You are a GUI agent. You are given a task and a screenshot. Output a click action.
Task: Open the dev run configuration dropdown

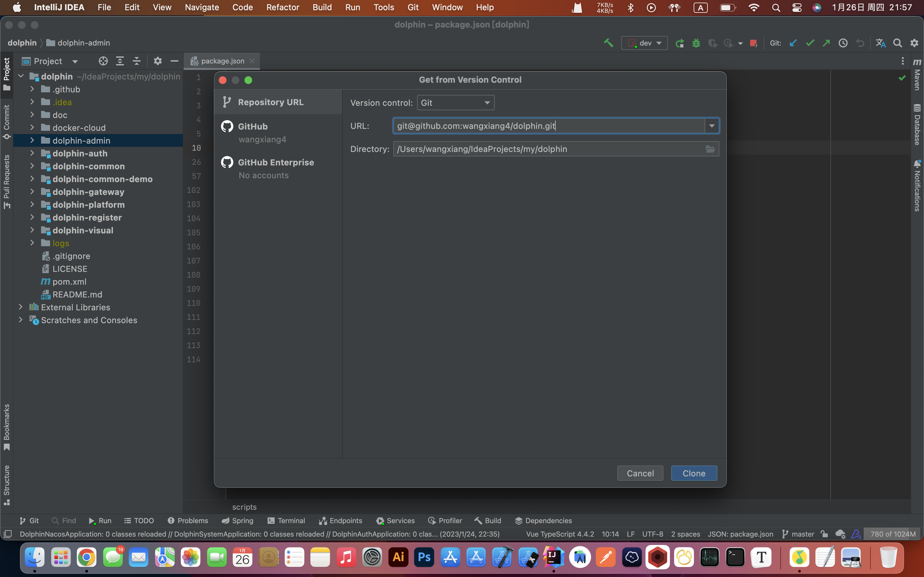point(645,43)
